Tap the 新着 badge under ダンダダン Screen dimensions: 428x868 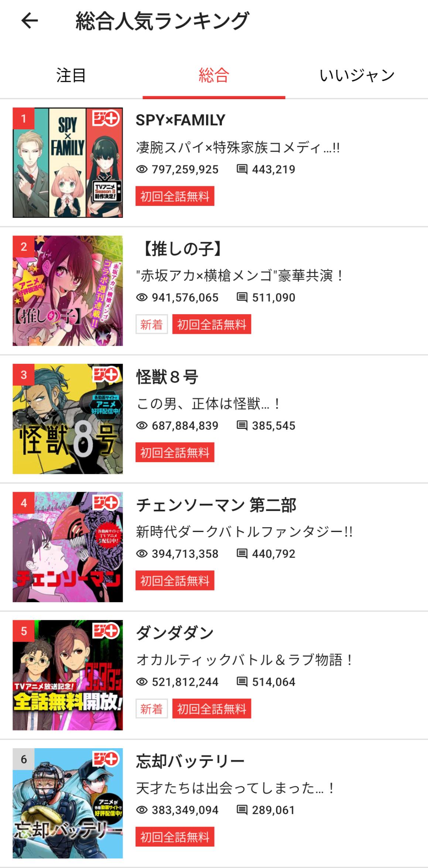pos(151,709)
